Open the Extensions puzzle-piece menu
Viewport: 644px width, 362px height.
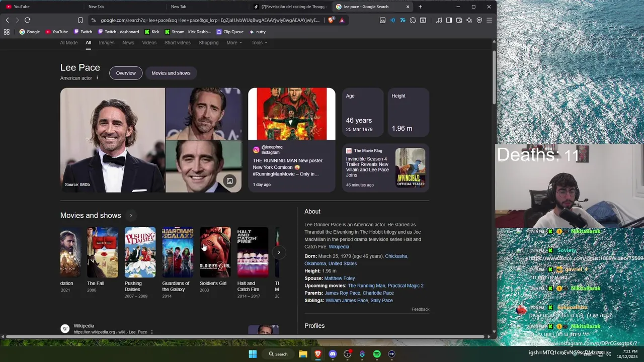413,20
